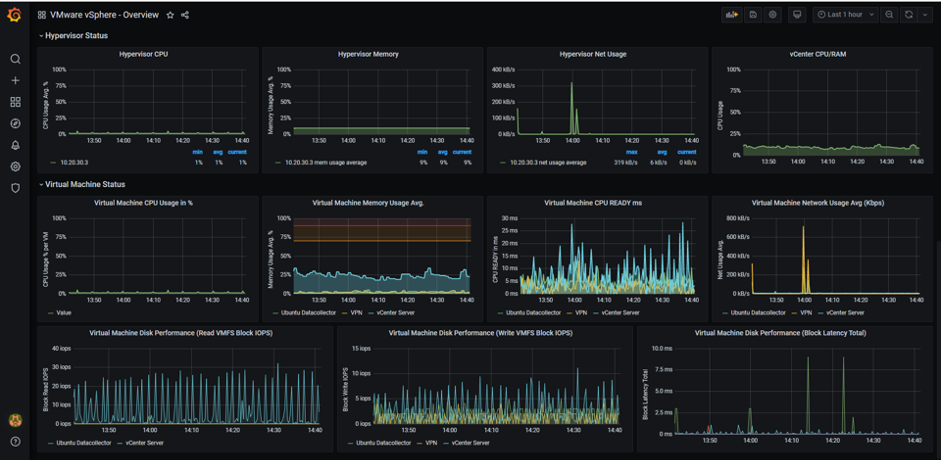Open the Explore compass icon
The width and height of the screenshot is (941, 460).
[16, 124]
